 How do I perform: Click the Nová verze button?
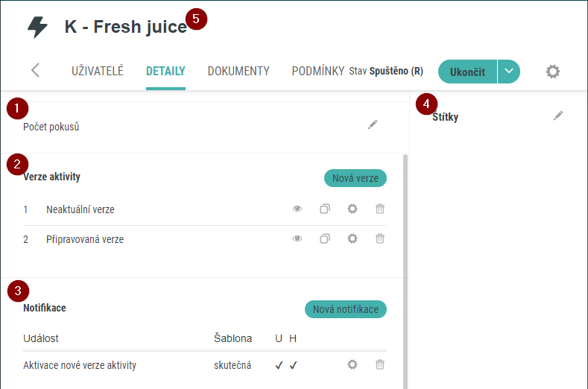point(355,178)
